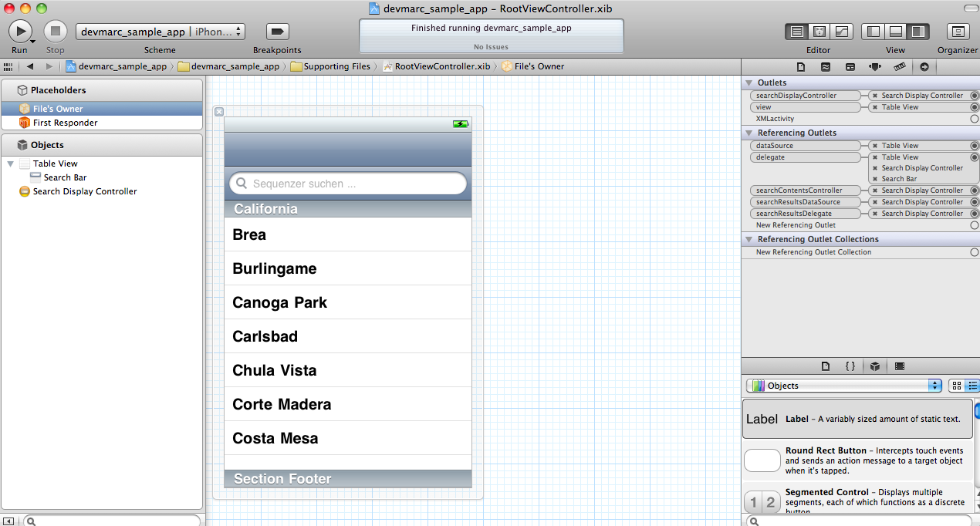Screen dimensions: 980x526
Task: Switch to the Assistant editor
Action: 819,32
